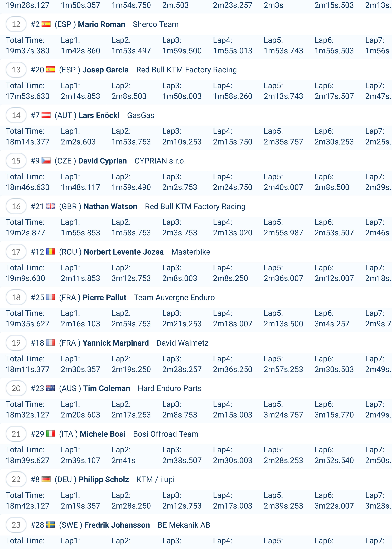Open Yannick Marpinard's rider name

[x=116, y=343]
